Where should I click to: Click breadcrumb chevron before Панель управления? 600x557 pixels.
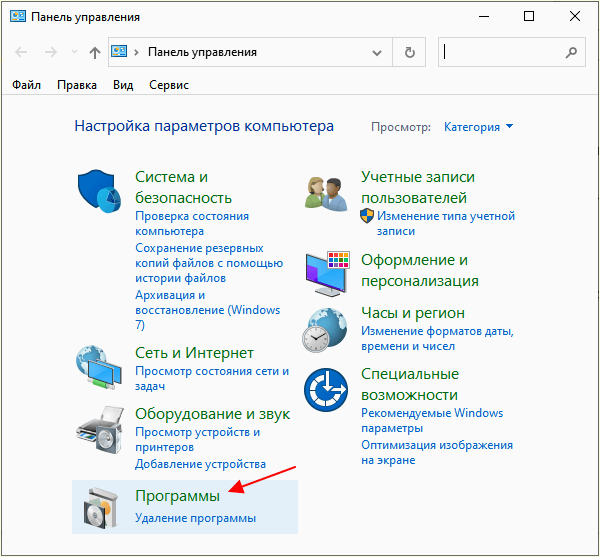[136, 52]
